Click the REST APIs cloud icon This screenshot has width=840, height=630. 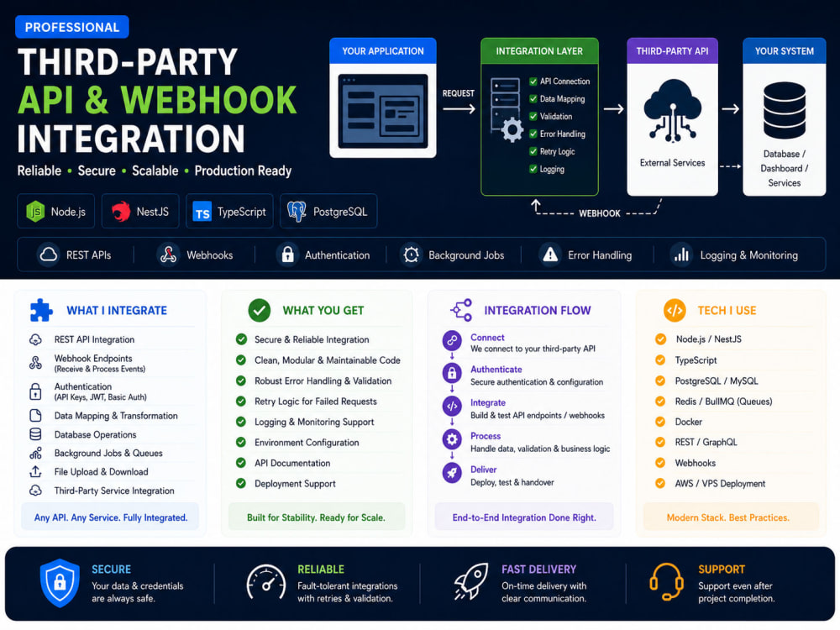(48, 255)
